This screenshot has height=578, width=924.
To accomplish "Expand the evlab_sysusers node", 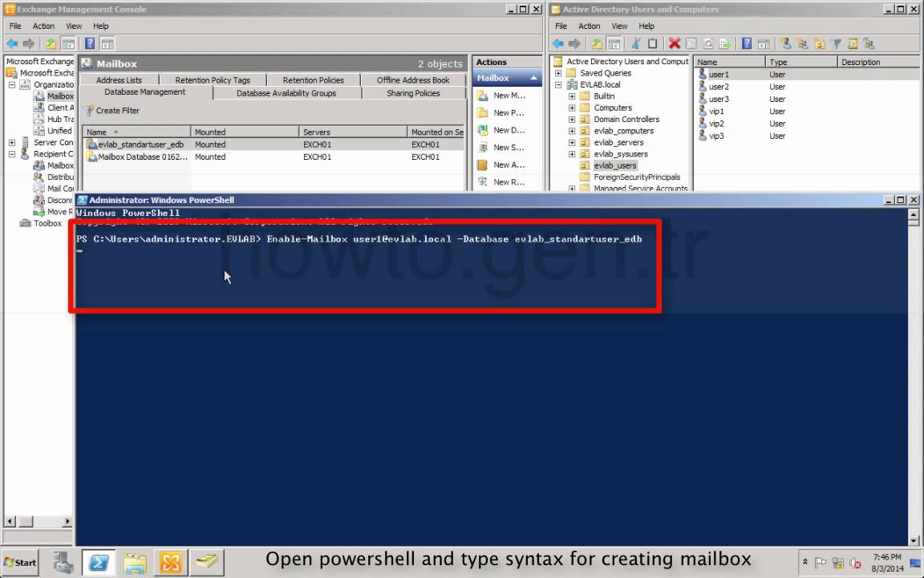I will (572, 154).
